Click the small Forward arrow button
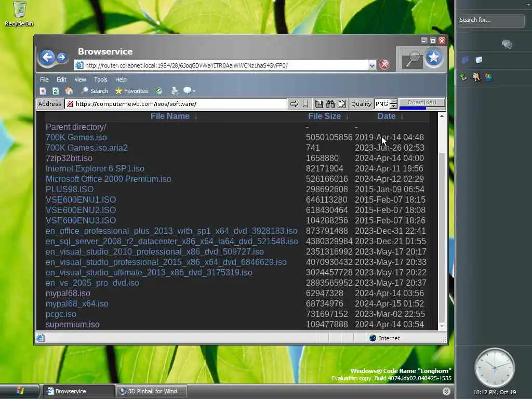This screenshot has width=532, height=399. 62,57
